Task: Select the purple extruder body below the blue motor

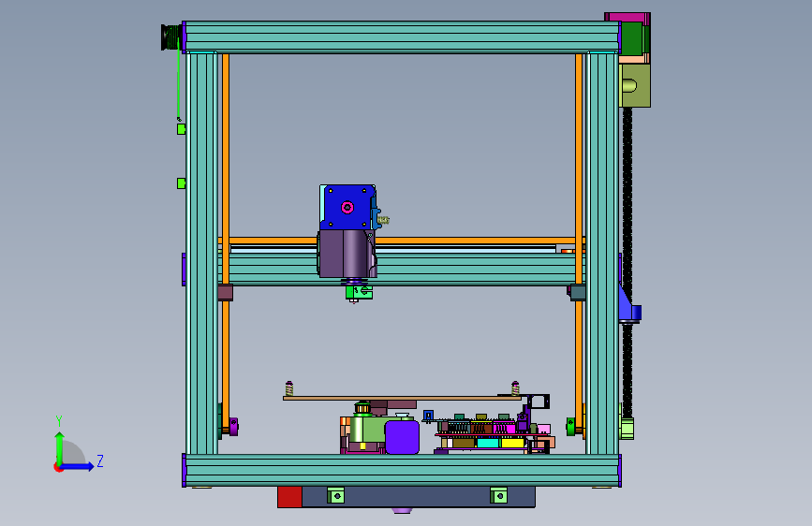Action: 347,254
